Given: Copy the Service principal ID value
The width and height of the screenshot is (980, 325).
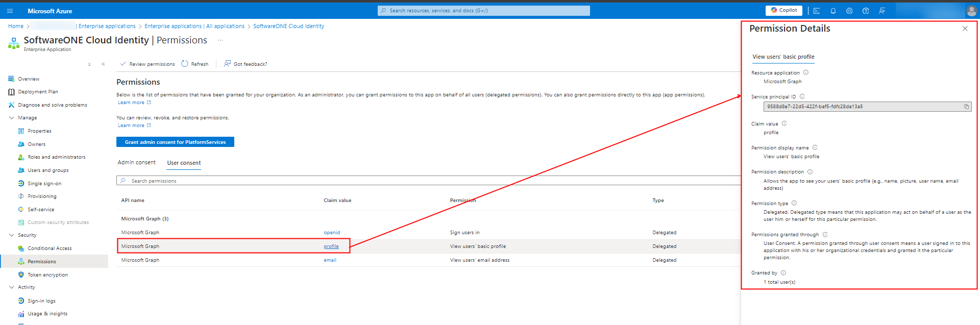Looking at the screenshot, I should [966, 107].
